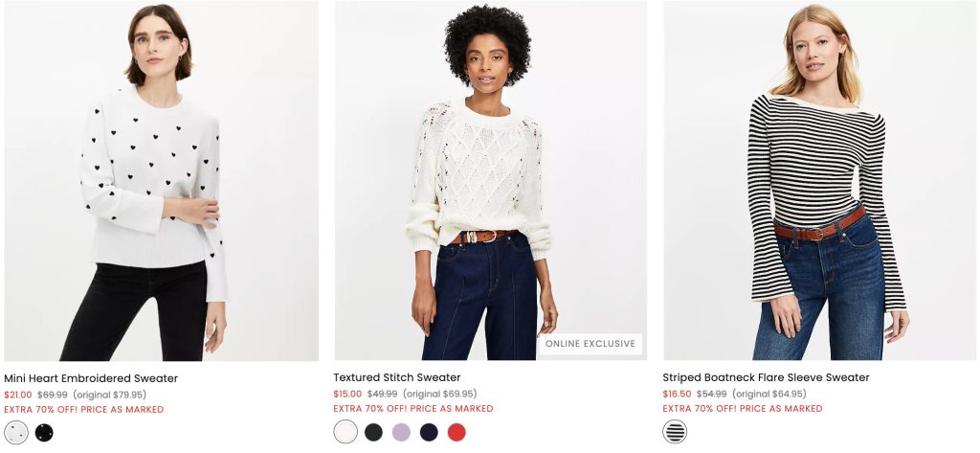This screenshot has width=980, height=453.
Task: Open Mini Heart Embroidered Sweater product title
Action: coord(91,378)
